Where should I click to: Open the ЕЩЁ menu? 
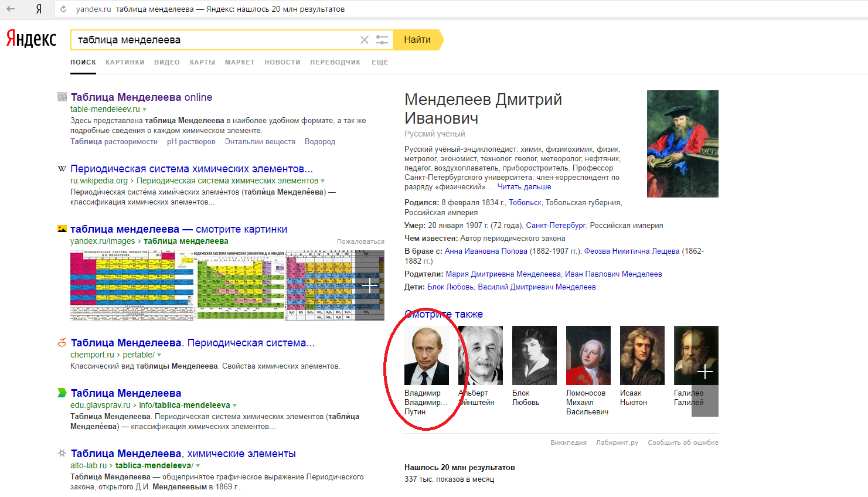[380, 62]
